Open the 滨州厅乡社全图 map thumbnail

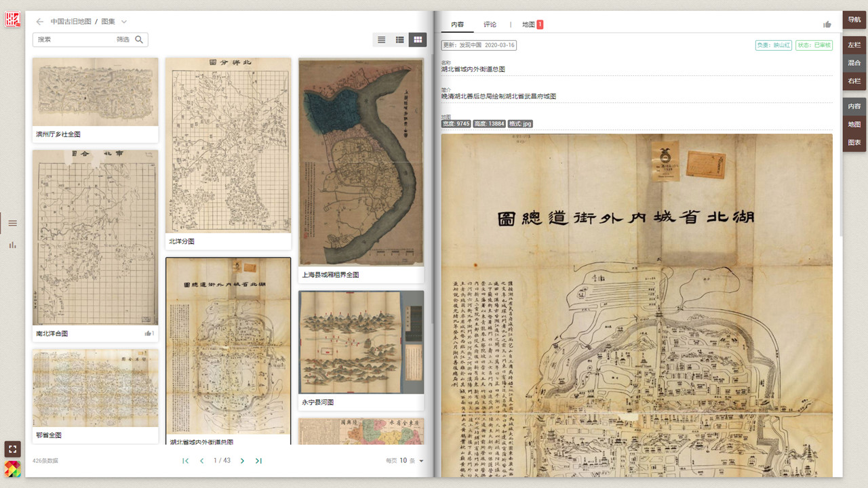(x=96, y=91)
